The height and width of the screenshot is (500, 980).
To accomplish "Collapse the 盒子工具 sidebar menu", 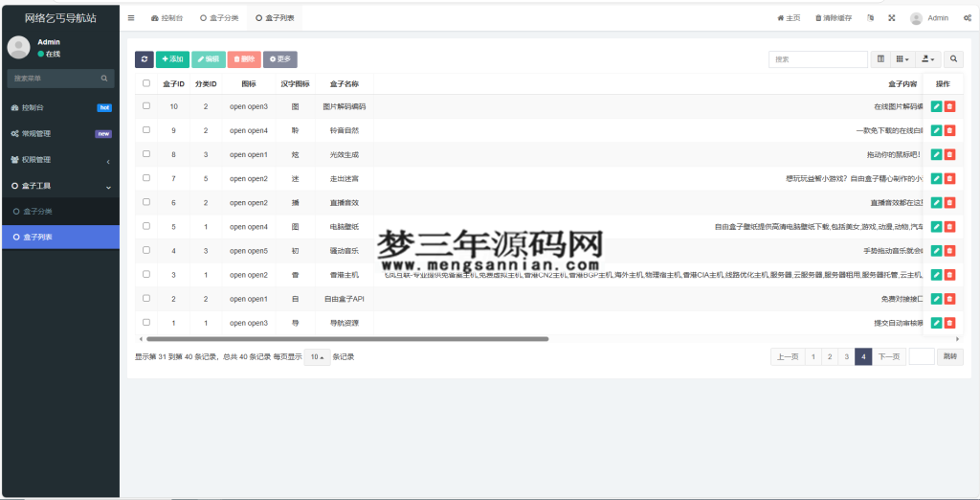I will pos(60,186).
